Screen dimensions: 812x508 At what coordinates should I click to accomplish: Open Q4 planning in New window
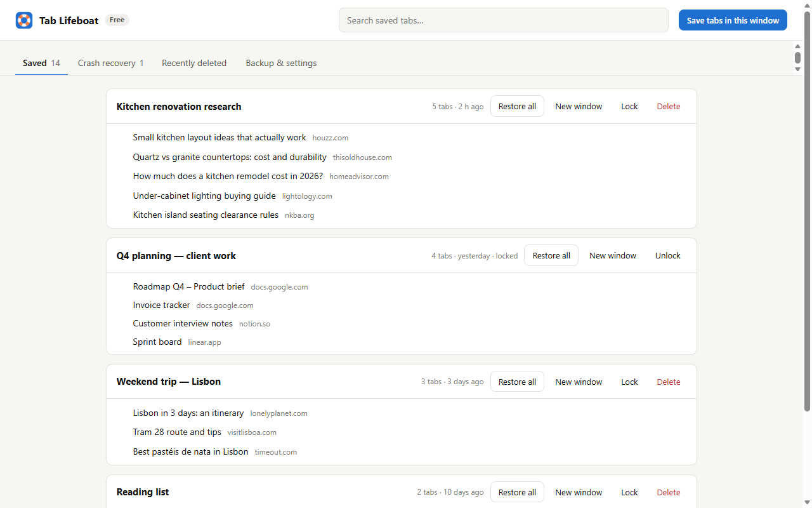point(613,255)
